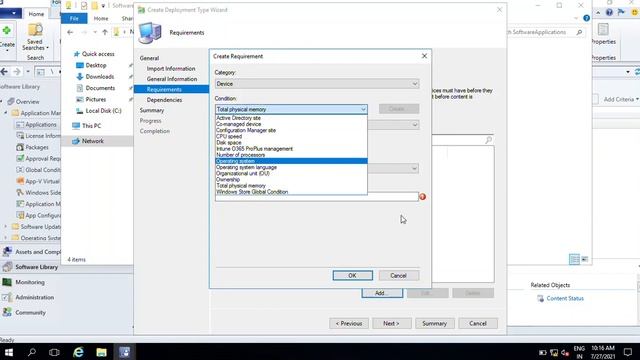
Task: Select This PC in File Explorer
Action: coord(91,126)
